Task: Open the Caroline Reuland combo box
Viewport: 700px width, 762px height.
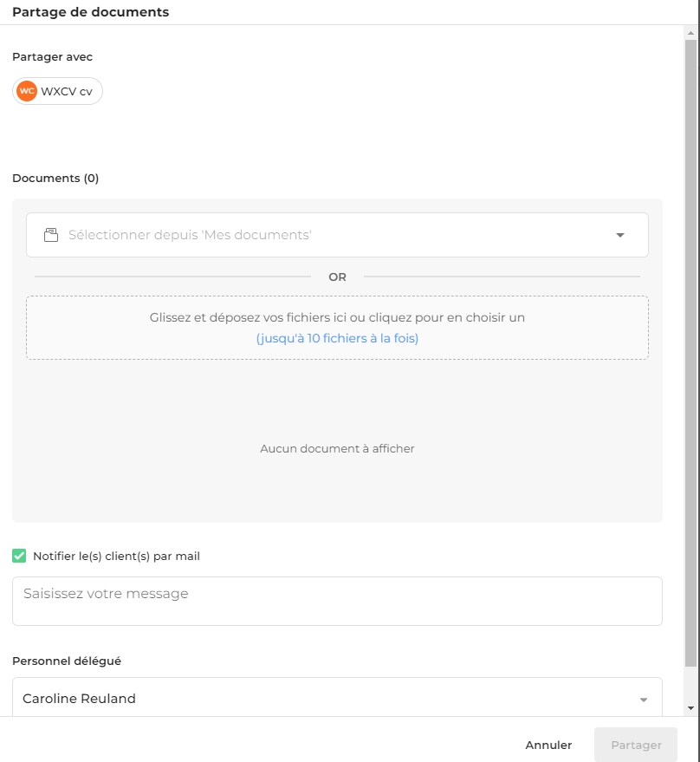Action: 337,697
